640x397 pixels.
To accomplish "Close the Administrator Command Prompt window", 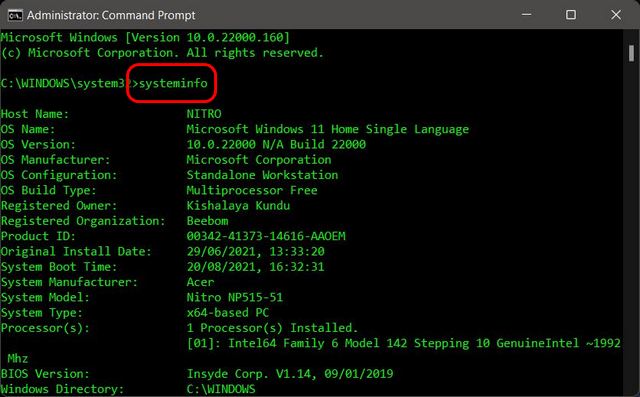I will click(616, 15).
